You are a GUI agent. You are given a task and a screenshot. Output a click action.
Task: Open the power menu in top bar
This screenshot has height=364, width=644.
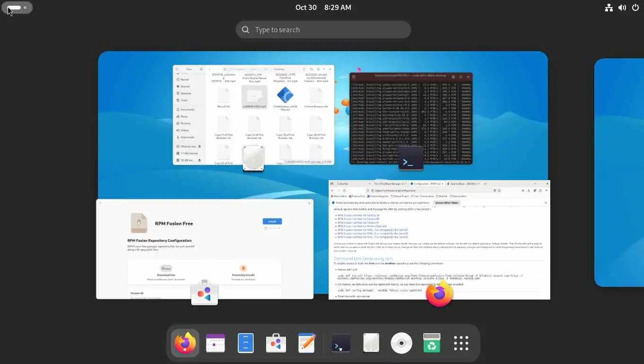coord(635,8)
